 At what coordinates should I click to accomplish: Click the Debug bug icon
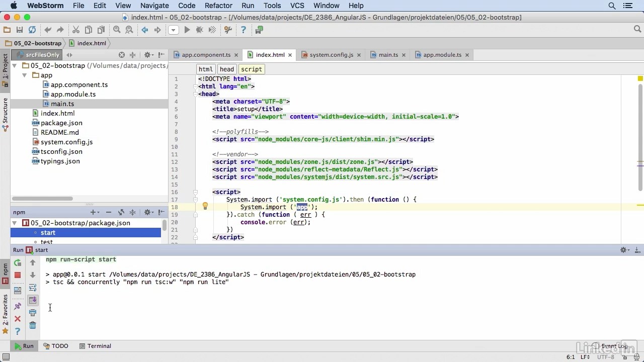point(200,30)
